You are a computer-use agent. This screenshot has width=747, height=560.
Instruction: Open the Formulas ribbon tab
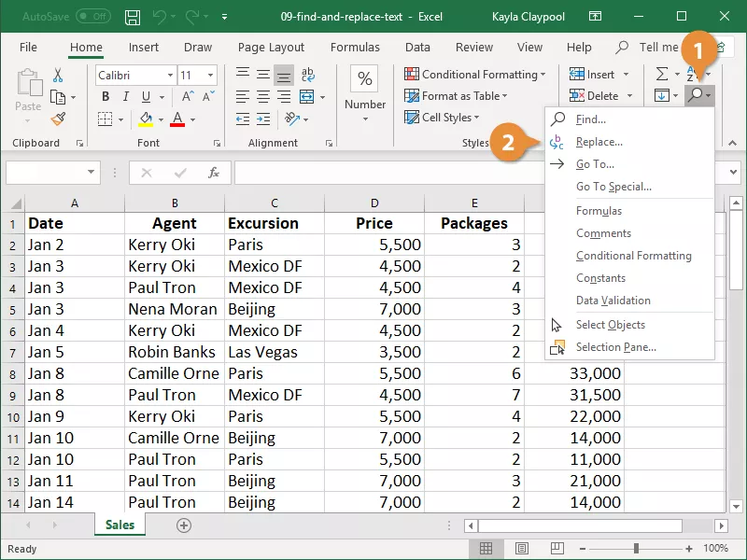click(355, 48)
